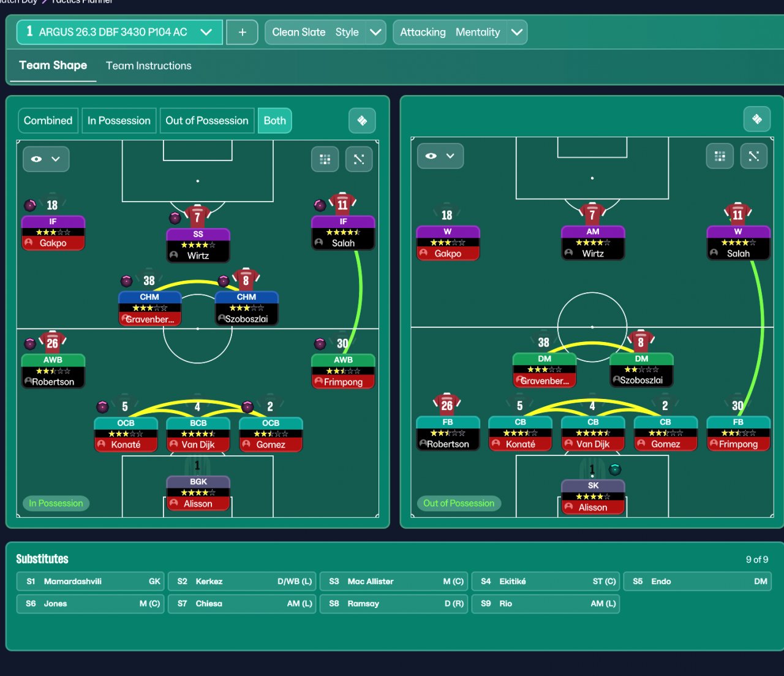Click the purple icon beside Szoboszlai's number 8 shirt
784x676 pixels.
point(224,281)
